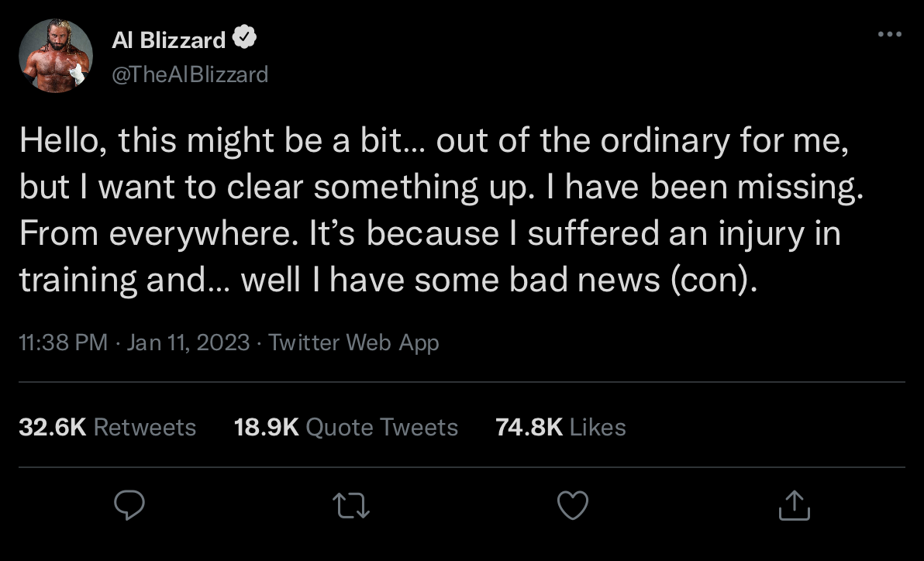View the 18.9K Quote Tweets list
The width and height of the screenshot is (924, 561).
346,427
